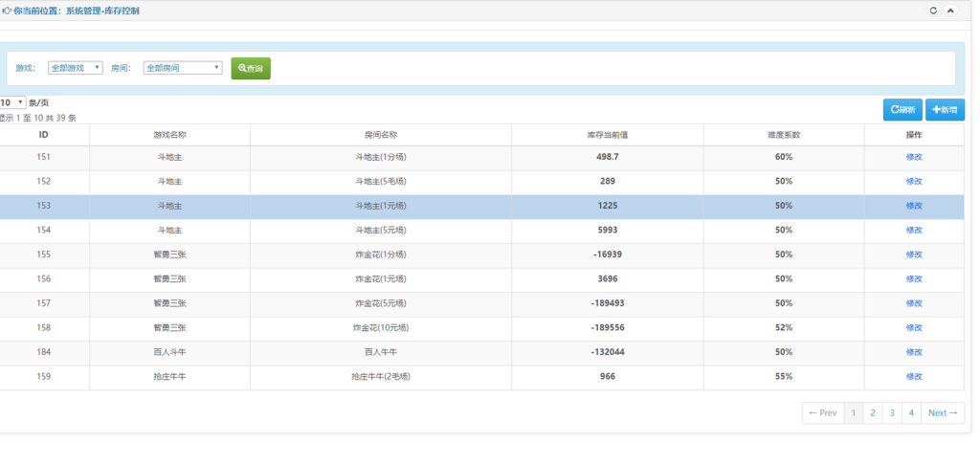Image resolution: width=980 pixels, height=465 pixels.
Task: Click 修改 for 抢庄牛牛(2毛场) row
Action: click(x=914, y=377)
